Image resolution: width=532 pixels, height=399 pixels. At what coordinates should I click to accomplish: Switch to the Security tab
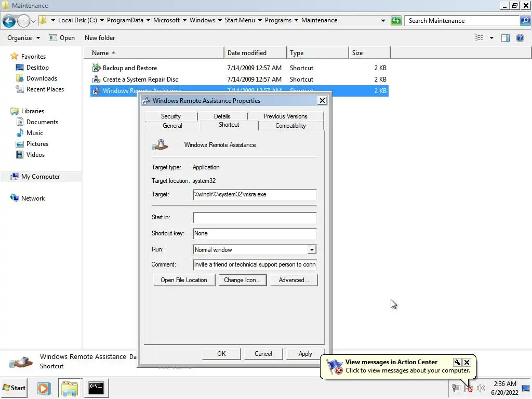(x=170, y=116)
